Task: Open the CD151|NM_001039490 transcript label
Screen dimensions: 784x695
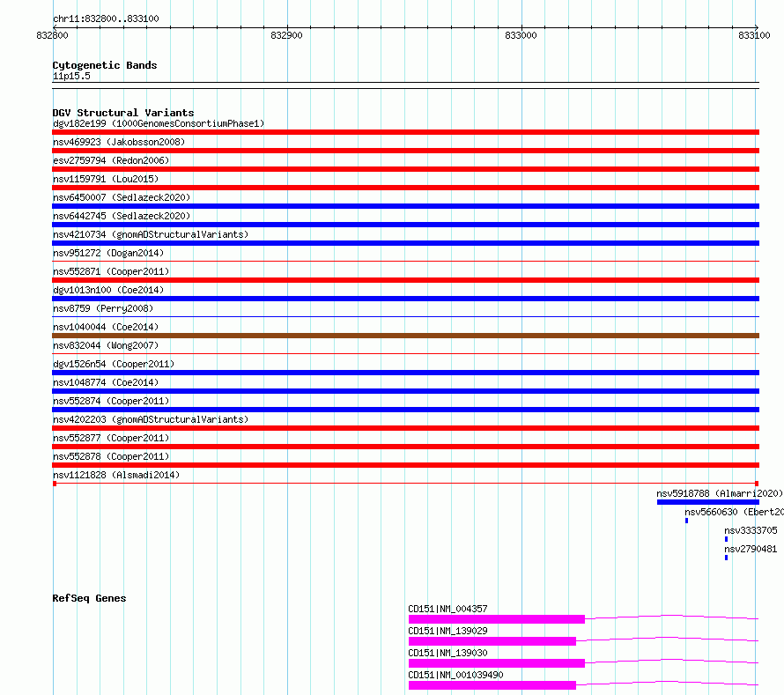Action: click(x=455, y=675)
